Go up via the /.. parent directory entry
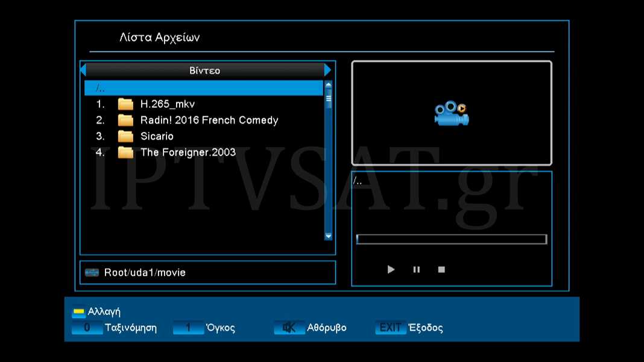 click(203, 89)
